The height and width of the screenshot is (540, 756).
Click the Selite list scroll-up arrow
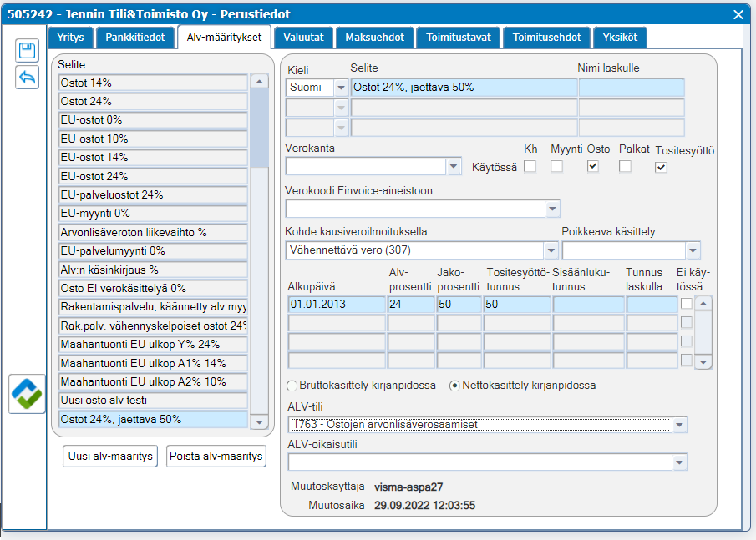pyautogui.click(x=260, y=82)
